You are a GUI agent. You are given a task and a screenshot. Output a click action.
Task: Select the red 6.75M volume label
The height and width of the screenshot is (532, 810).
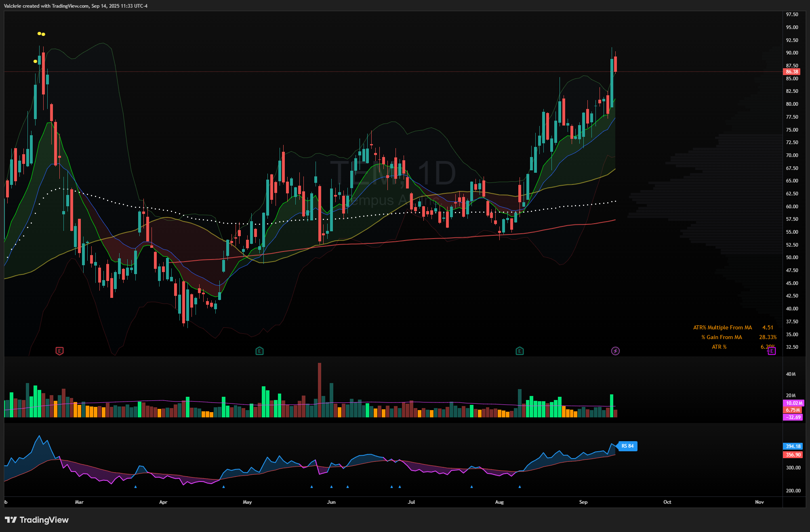[x=793, y=410]
